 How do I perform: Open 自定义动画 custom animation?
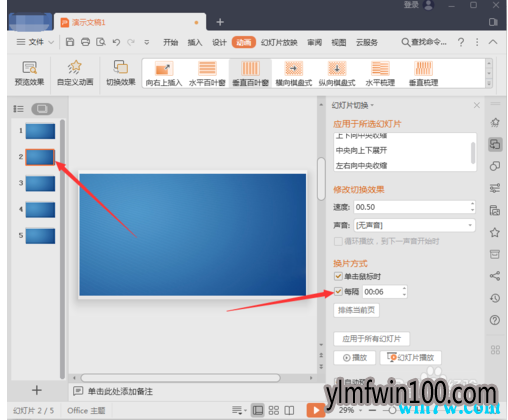[x=75, y=73]
